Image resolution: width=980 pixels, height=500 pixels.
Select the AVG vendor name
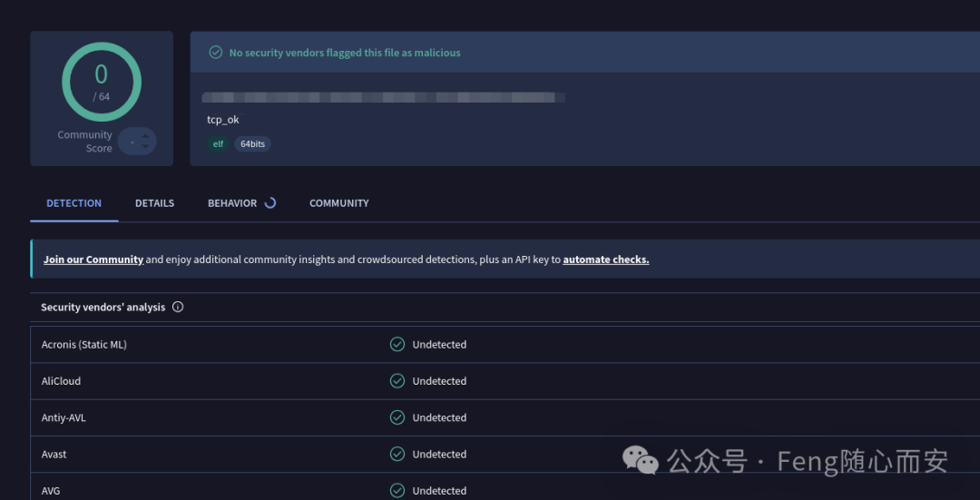(x=51, y=491)
